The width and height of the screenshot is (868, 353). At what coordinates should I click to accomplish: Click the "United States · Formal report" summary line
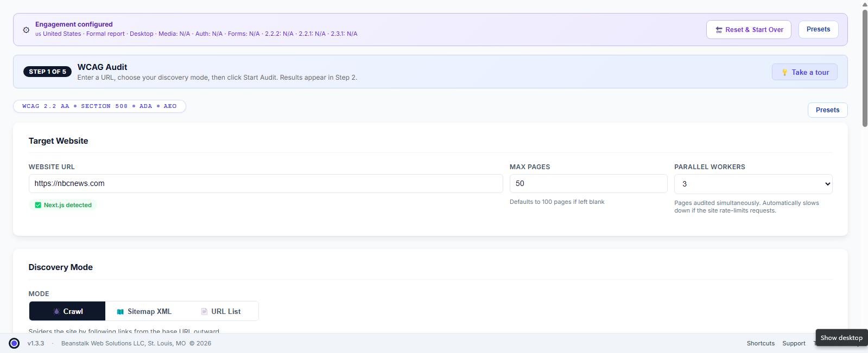(x=197, y=34)
